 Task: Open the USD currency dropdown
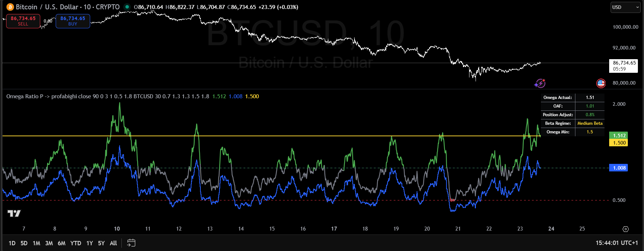tap(625, 7)
